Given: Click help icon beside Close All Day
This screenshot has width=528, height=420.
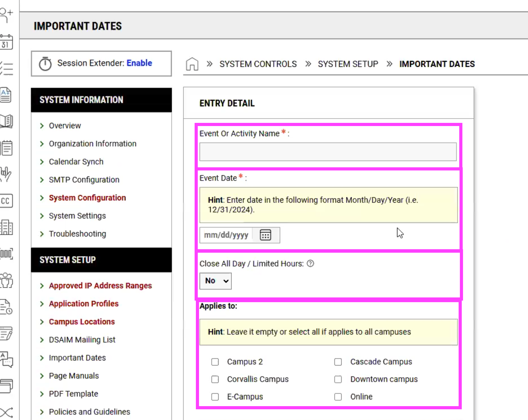Looking at the screenshot, I should pyautogui.click(x=310, y=263).
